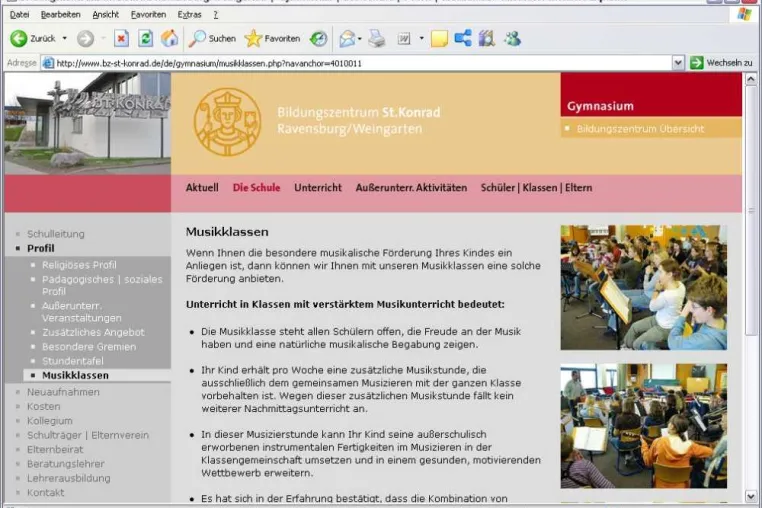
Task: Click the vertical scrollbar thumb
Action: tap(751, 210)
